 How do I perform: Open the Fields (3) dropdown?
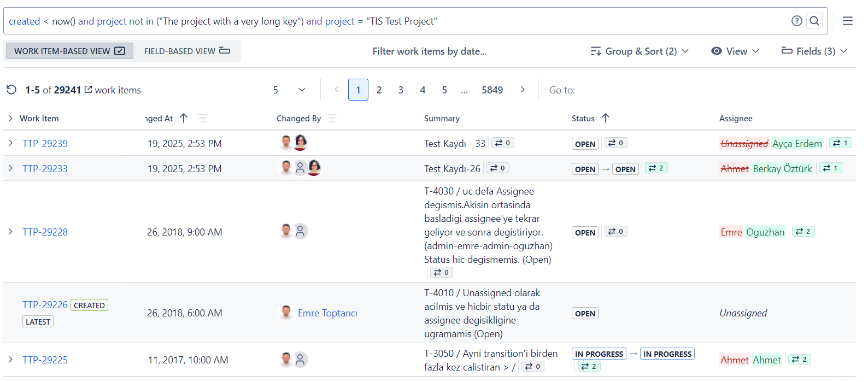[x=814, y=51]
